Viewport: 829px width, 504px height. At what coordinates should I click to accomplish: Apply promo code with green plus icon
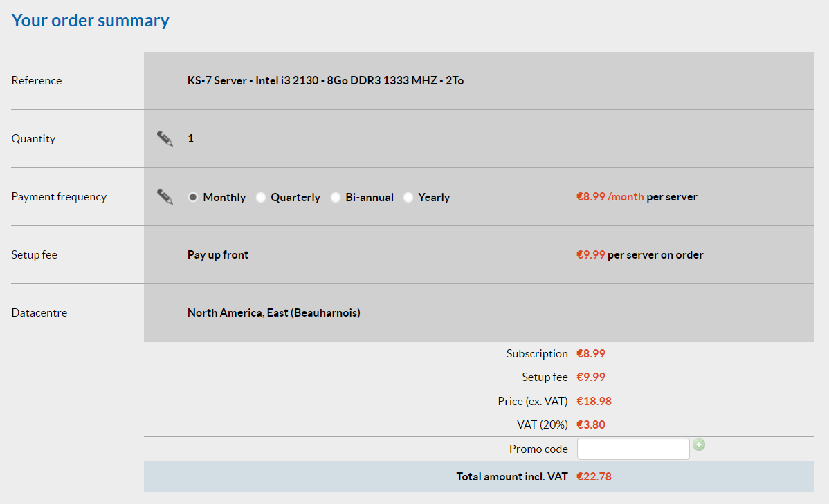(x=699, y=445)
